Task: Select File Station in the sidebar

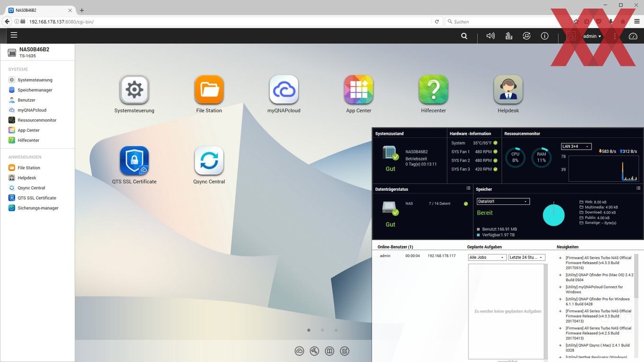Action: click(29, 168)
